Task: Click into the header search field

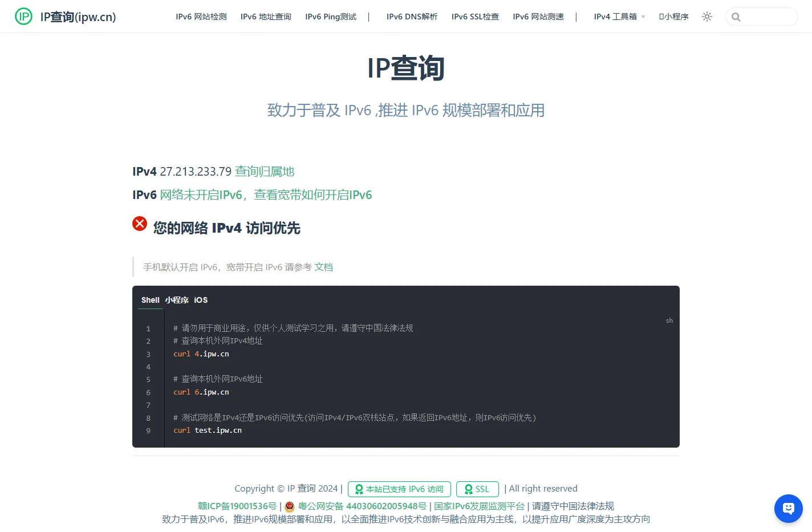Action: [x=762, y=17]
